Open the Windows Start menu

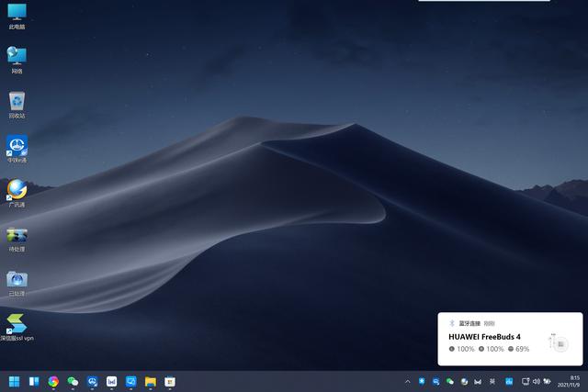click(x=15, y=382)
